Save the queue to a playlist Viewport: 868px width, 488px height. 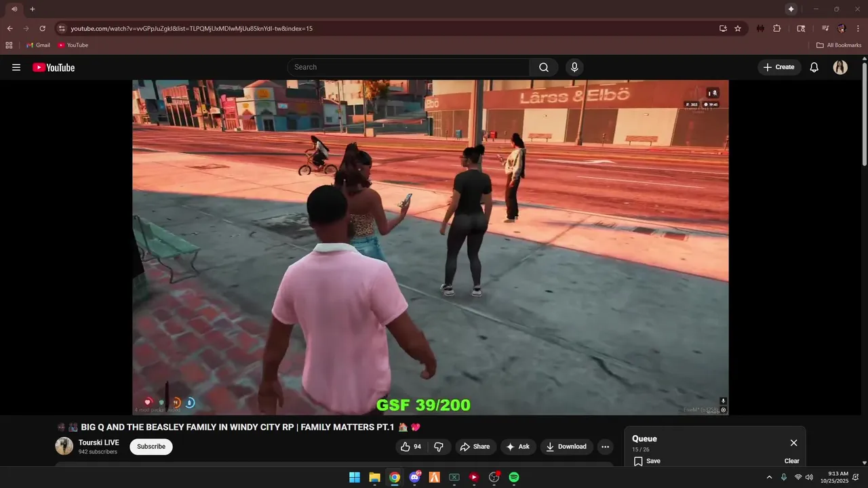(647, 461)
